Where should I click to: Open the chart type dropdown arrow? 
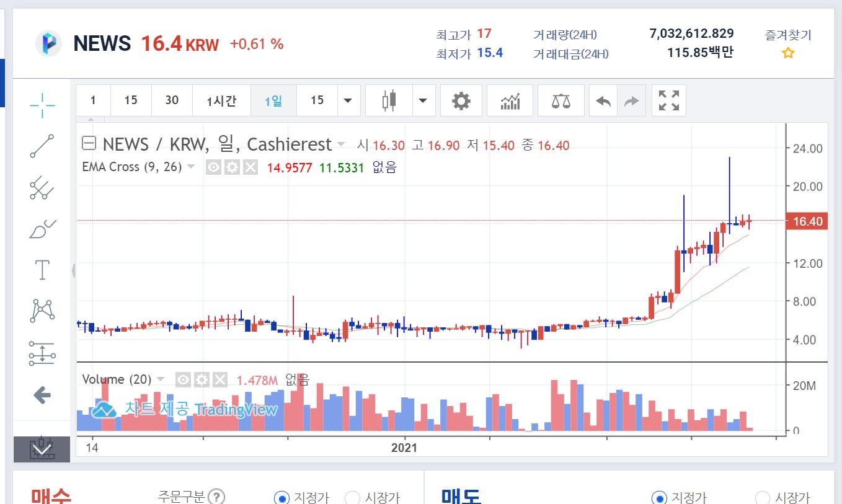[x=423, y=100]
